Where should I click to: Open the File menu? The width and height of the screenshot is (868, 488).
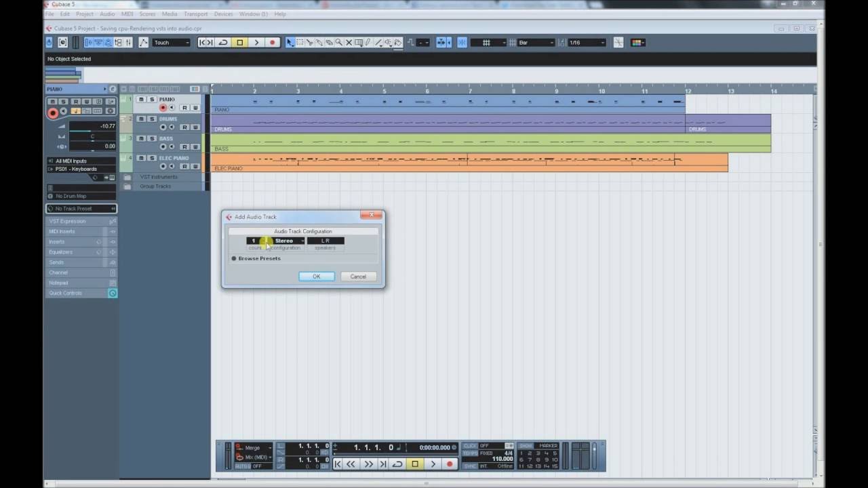tap(50, 14)
